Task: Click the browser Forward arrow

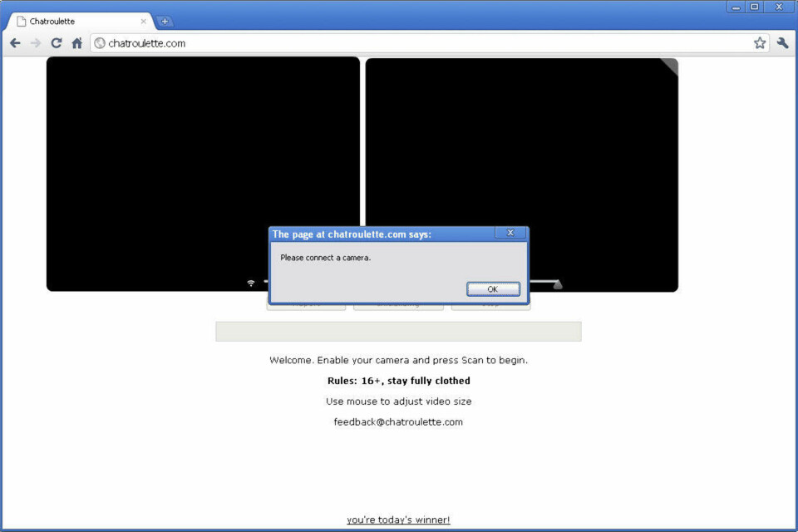Action: pyautogui.click(x=36, y=43)
